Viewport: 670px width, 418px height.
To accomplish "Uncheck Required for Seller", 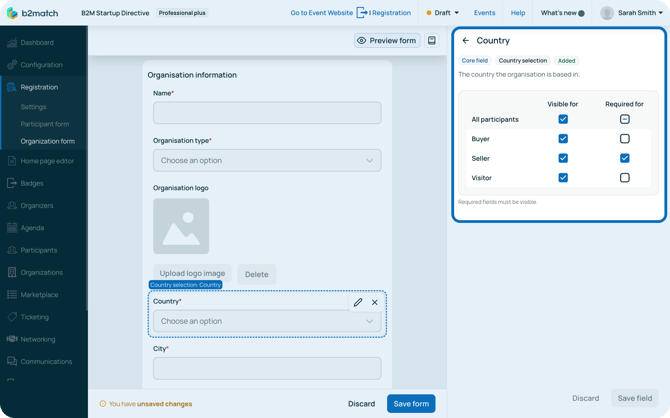I will click(x=625, y=158).
